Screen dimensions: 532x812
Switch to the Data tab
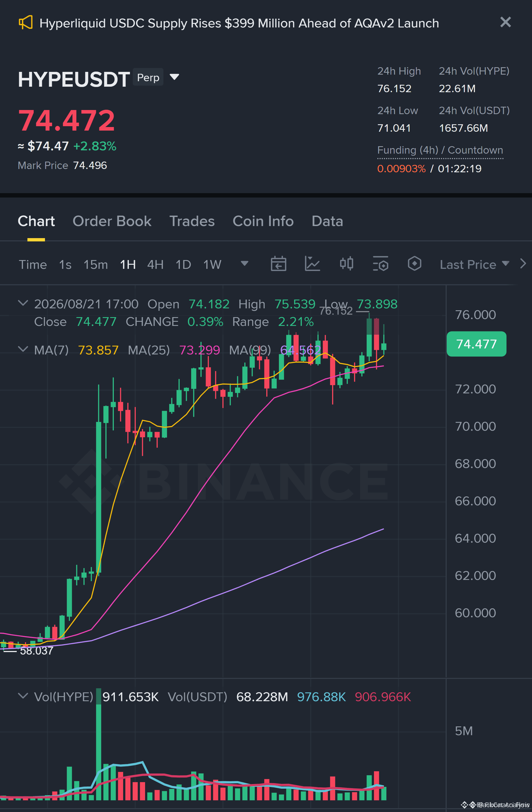(x=327, y=221)
